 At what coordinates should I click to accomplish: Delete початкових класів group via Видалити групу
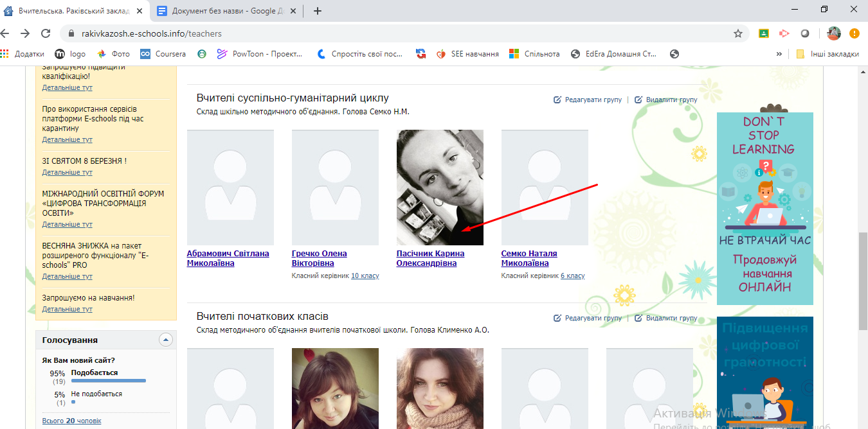666,318
